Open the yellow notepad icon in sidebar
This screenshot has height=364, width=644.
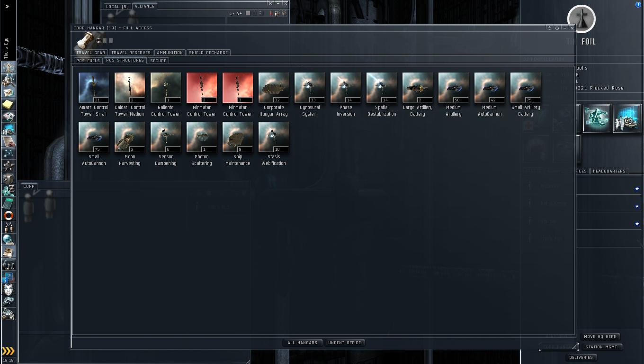9,104
